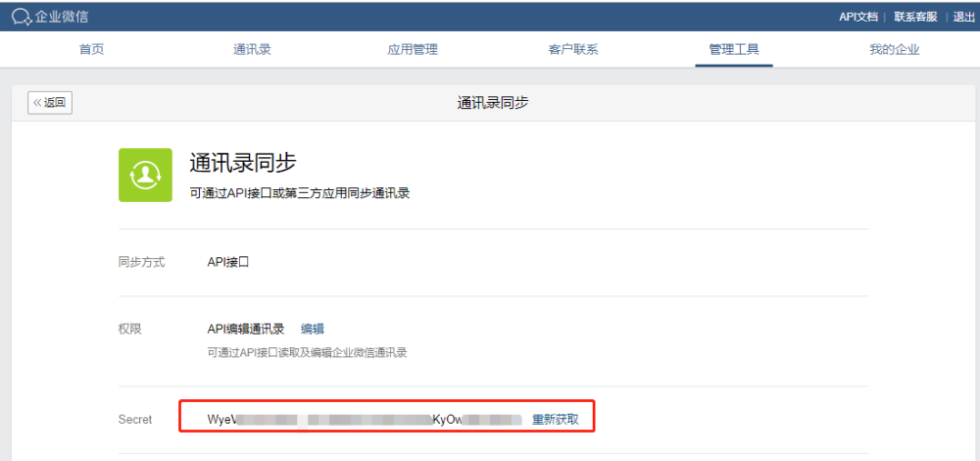Click the API编辑通讯录 permission text
The width and height of the screenshot is (980, 461).
click(x=245, y=329)
